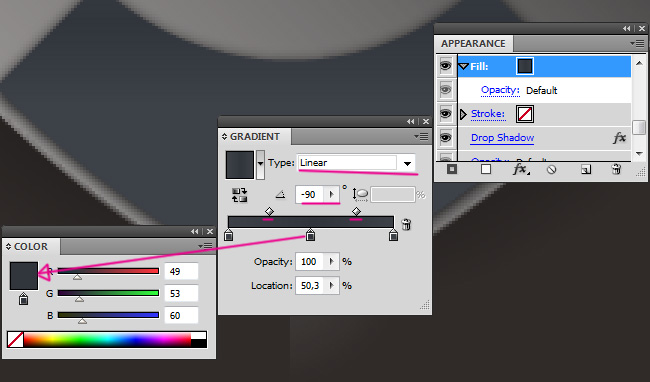
Task: Click the gradient aspect ratio icon
Action: 360,194
